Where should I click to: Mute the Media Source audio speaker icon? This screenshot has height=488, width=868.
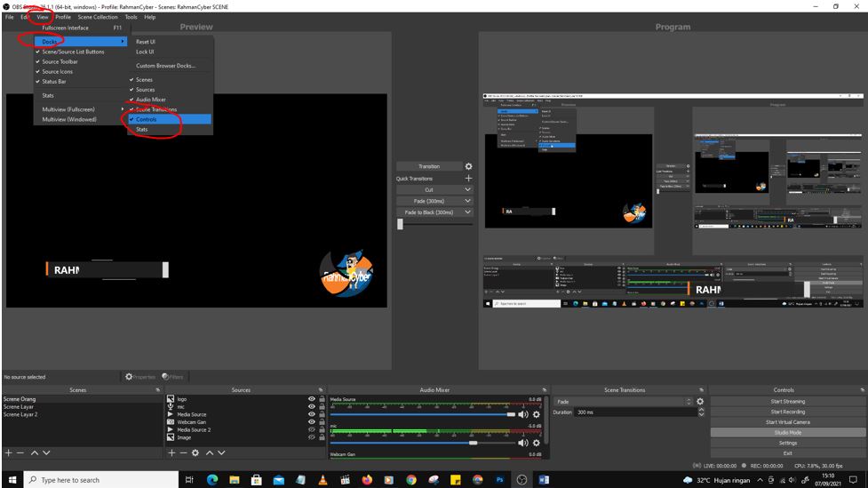point(523,414)
